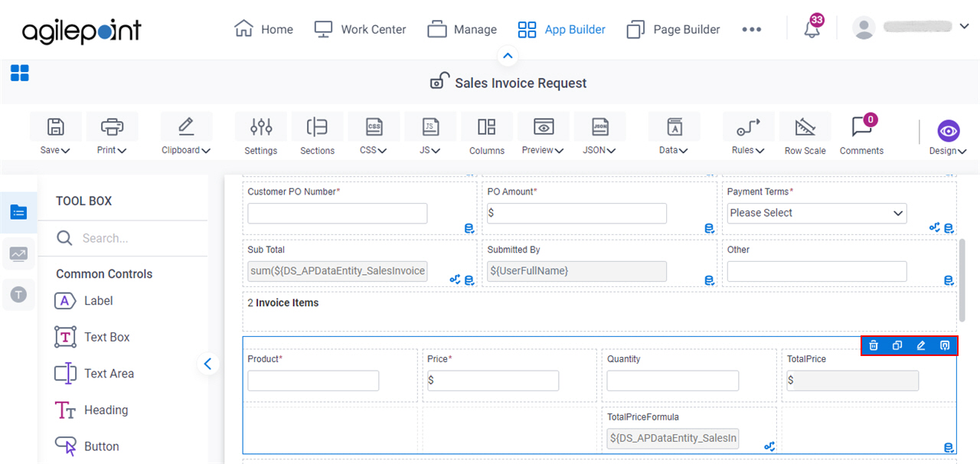The height and width of the screenshot is (464, 980).
Task: Select the App Builder tab
Action: tap(561, 29)
